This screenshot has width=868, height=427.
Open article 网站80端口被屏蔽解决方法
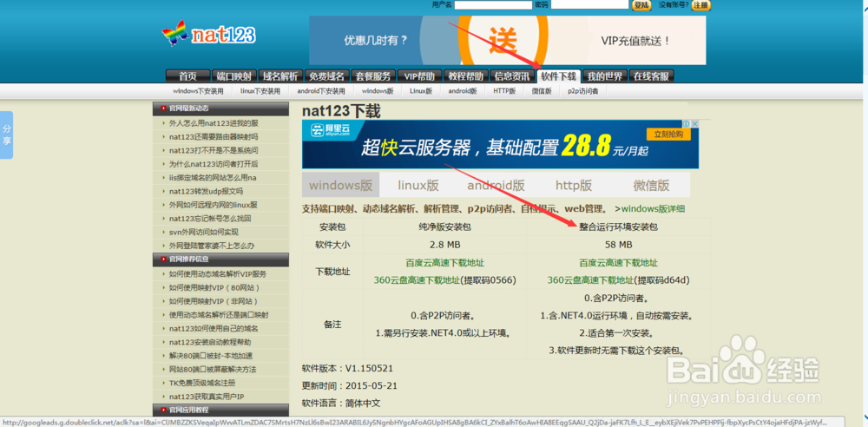pyautogui.click(x=214, y=370)
